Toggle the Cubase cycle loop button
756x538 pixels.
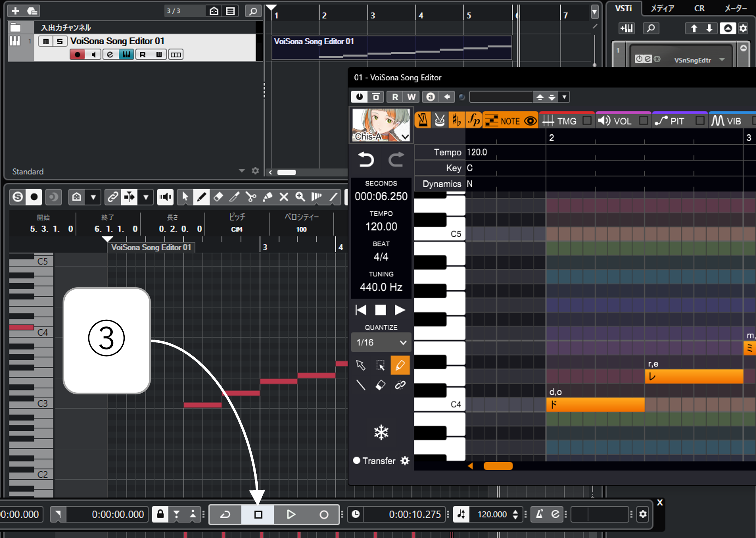(225, 514)
